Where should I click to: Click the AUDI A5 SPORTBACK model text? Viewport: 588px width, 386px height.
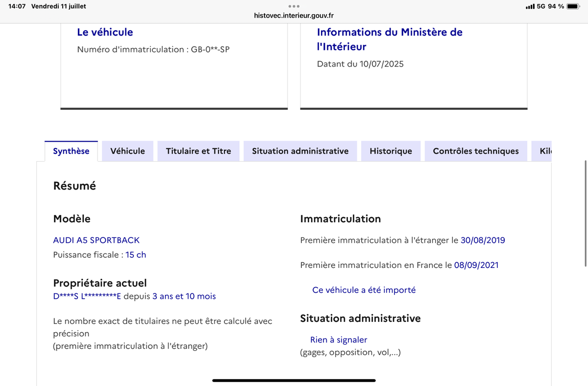click(x=96, y=240)
